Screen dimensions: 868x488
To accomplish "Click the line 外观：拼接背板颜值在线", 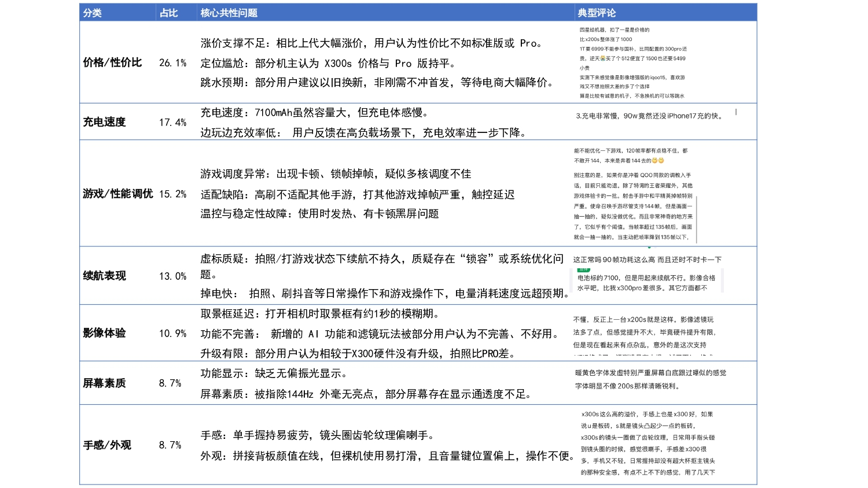I will (x=387, y=456).
